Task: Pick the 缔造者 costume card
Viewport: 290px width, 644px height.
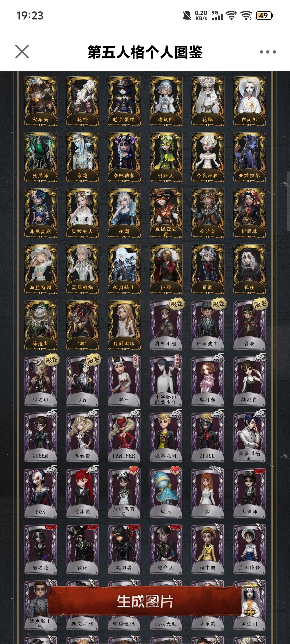Action: click(41, 325)
